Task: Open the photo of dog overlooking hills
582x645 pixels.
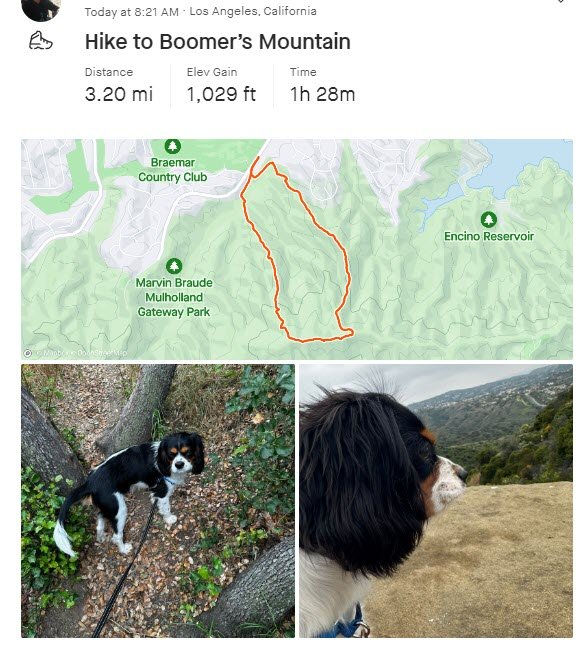Action: tap(436, 501)
